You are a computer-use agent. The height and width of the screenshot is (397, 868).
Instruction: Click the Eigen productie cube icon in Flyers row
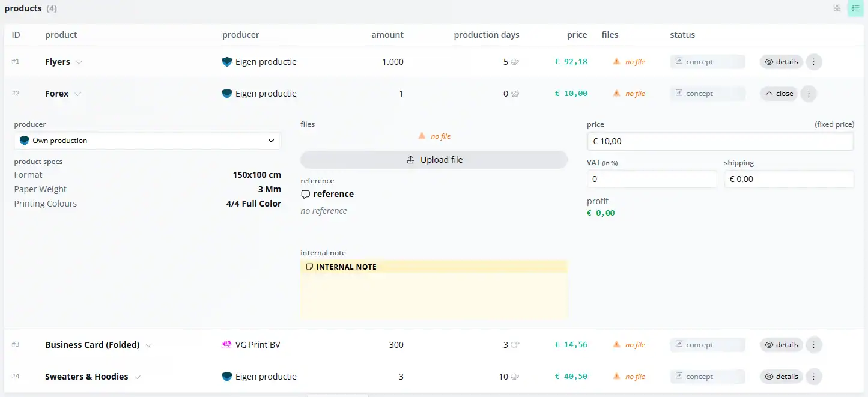click(x=227, y=62)
